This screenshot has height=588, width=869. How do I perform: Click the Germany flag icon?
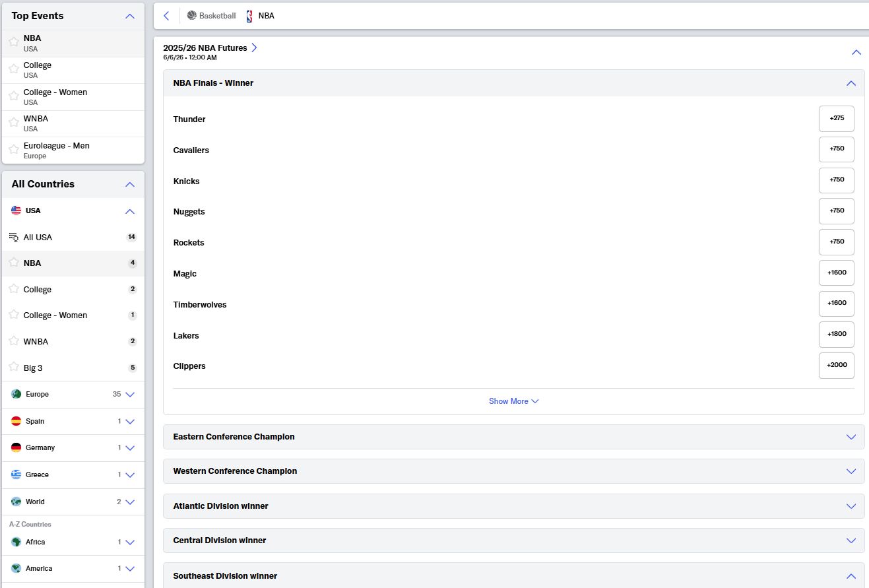tap(16, 448)
